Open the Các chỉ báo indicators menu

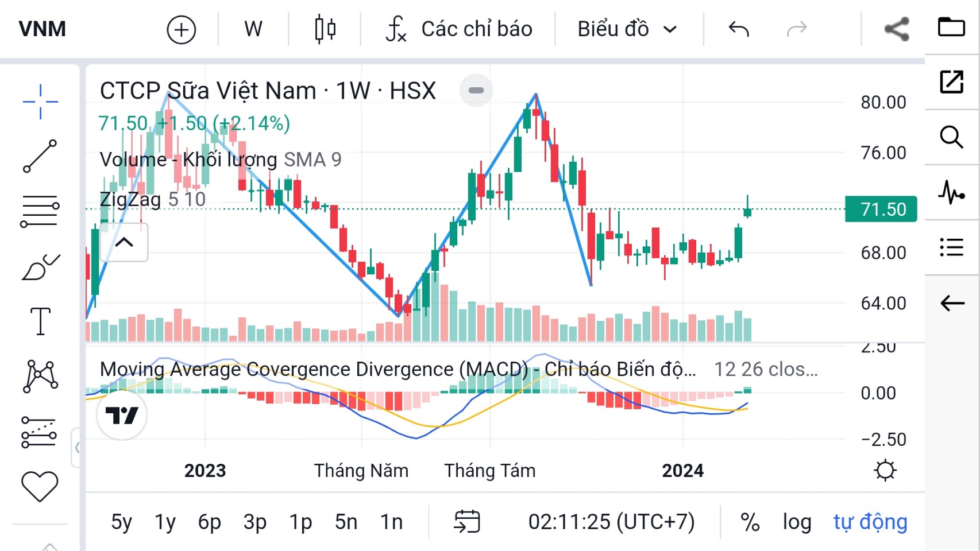pyautogui.click(x=458, y=29)
